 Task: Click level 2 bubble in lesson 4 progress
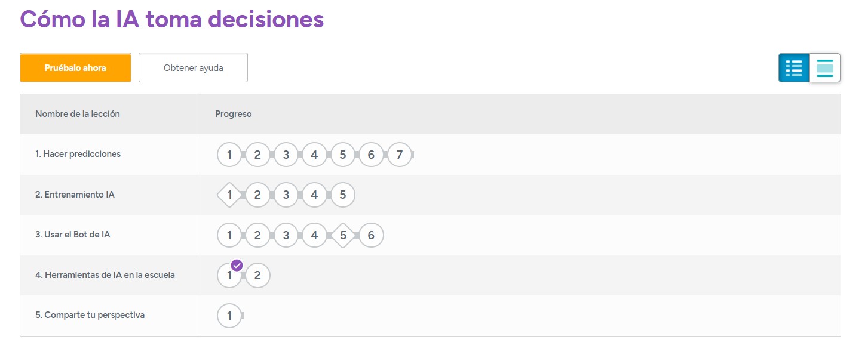(257, 275)
